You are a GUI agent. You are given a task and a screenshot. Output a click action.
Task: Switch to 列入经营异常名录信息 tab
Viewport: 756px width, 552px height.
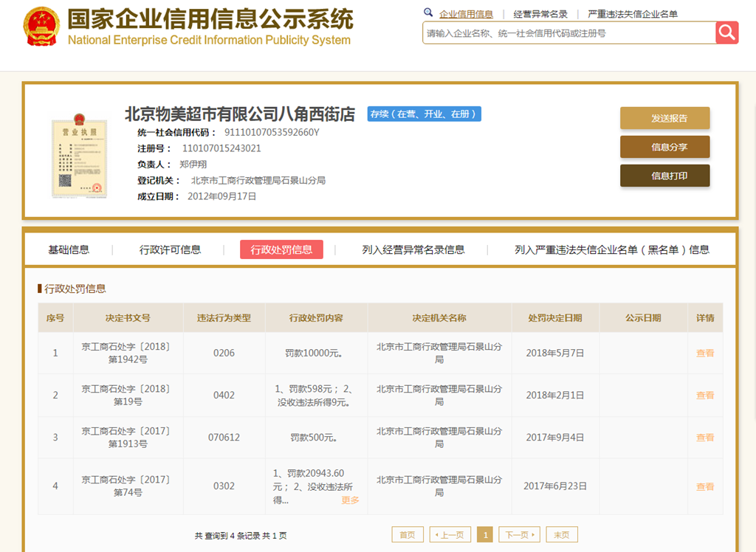point(413,249)
